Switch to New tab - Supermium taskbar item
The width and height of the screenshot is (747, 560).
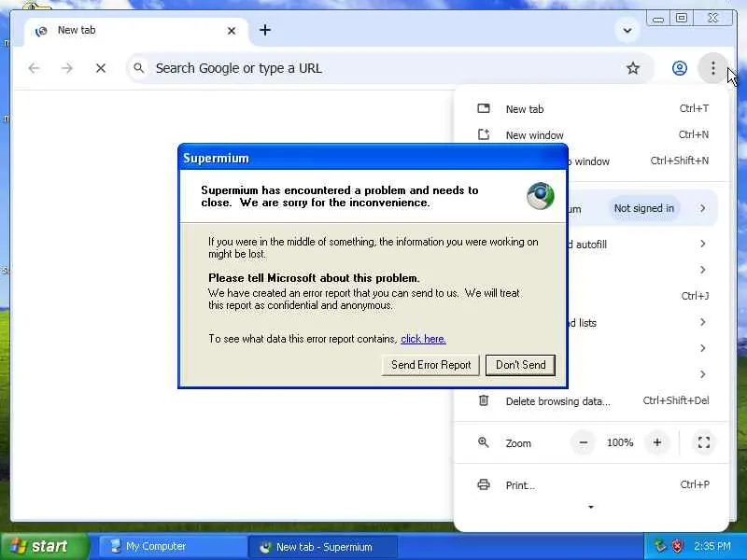(x=324, y=547)
